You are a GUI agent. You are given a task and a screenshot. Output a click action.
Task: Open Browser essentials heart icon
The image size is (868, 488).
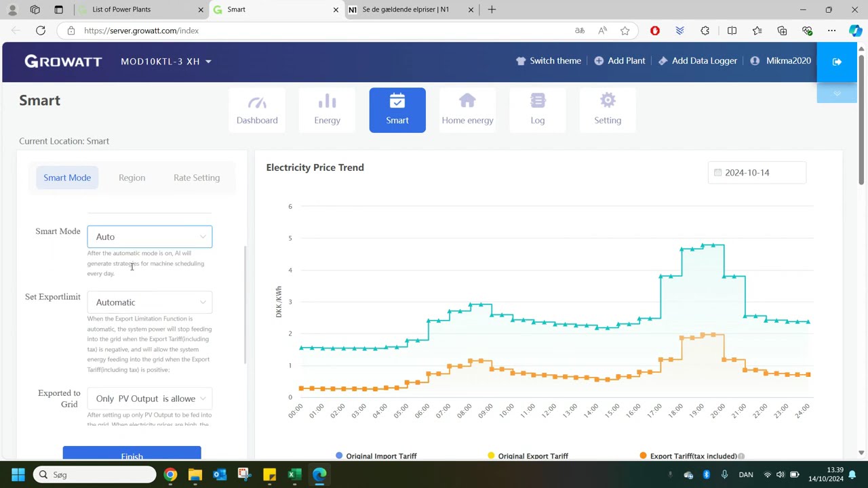pyautogui.click(x=807, y=30)
